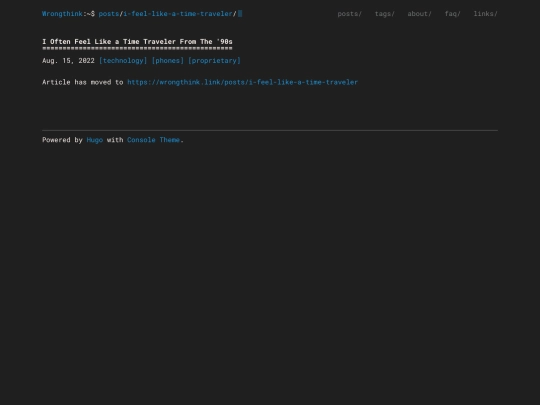The width and height of the screenshot is (540, 405).
Task: Open tags/ in navigation menu
Action: [385, 14]
